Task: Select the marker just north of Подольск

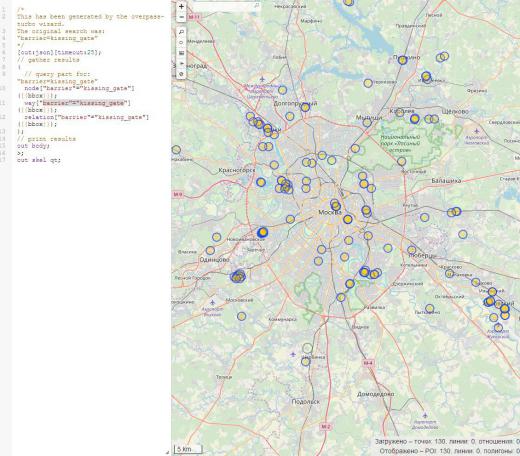Action: tap(306, 361)
